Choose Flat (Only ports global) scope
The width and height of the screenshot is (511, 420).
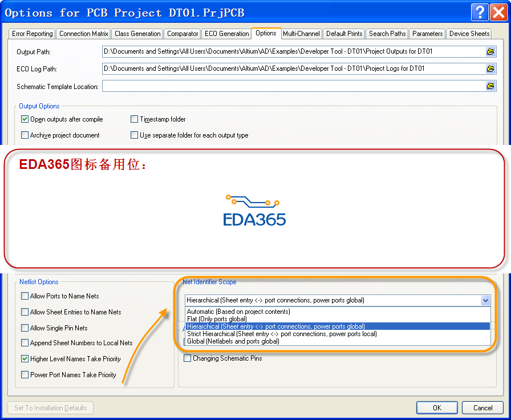pos(338,319)
